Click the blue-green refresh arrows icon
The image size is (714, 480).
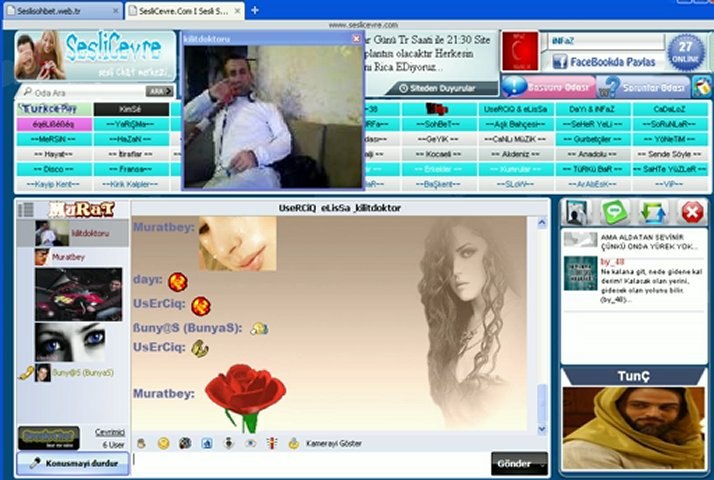point(653,213)
